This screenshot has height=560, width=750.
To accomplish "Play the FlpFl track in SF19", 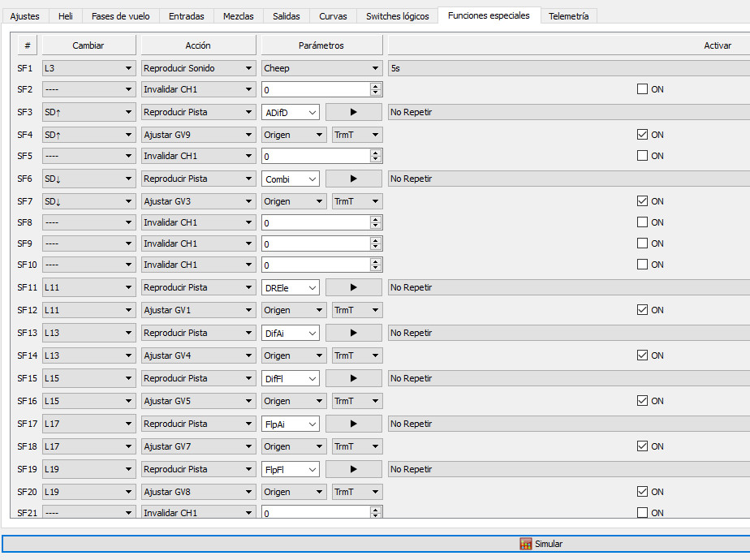I will (x=353, y=469).
